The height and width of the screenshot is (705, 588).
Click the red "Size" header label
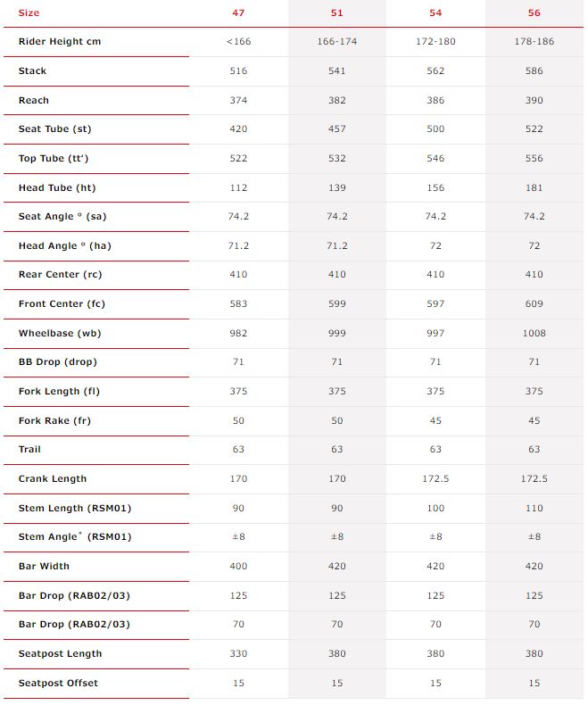(29, 13)
